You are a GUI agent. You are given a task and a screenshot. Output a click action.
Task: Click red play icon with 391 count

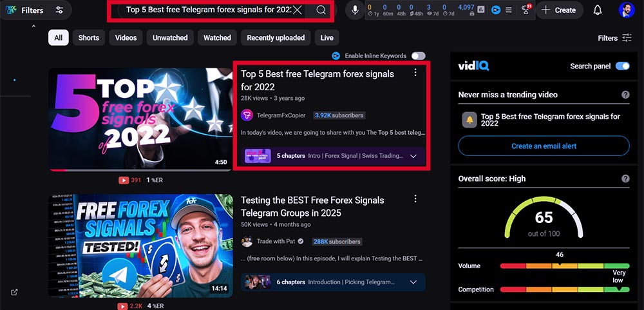[123, 180]
